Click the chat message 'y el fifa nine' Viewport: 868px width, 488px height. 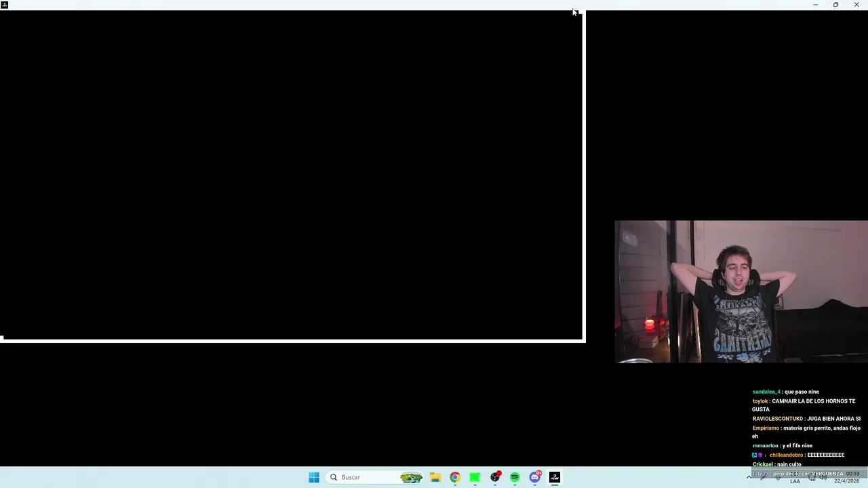click(x=797, y=446)
